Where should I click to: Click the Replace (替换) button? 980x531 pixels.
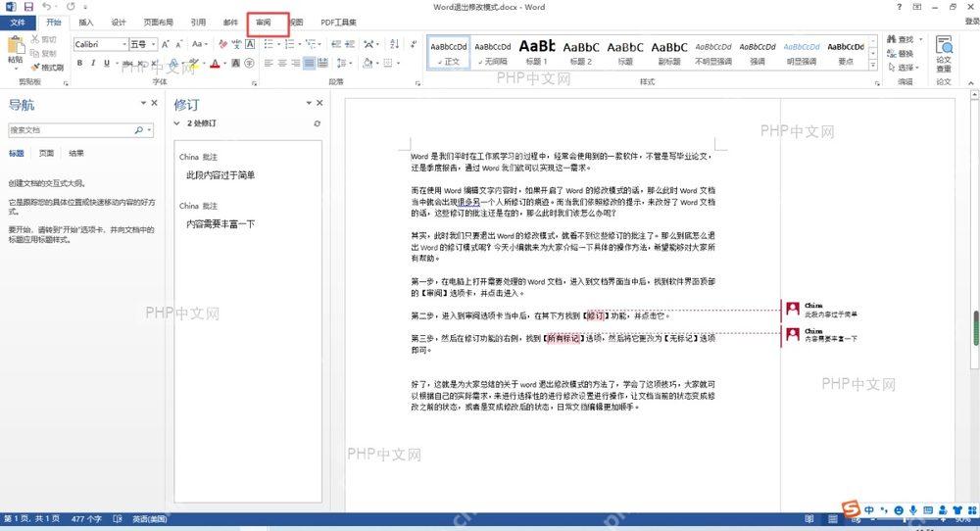901,54
